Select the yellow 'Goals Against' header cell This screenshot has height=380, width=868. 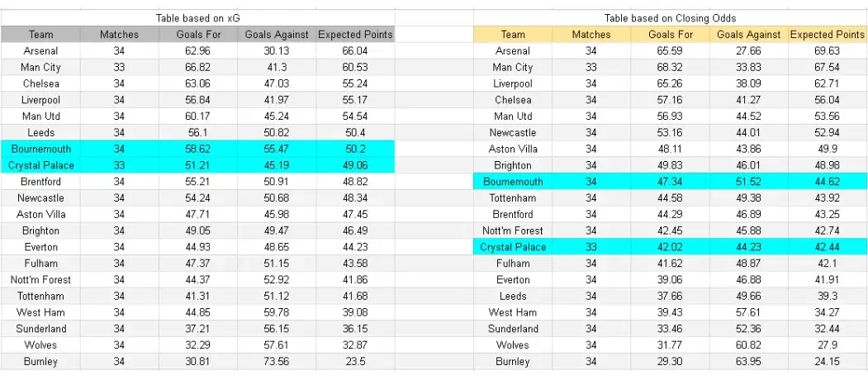pos(748,35)
